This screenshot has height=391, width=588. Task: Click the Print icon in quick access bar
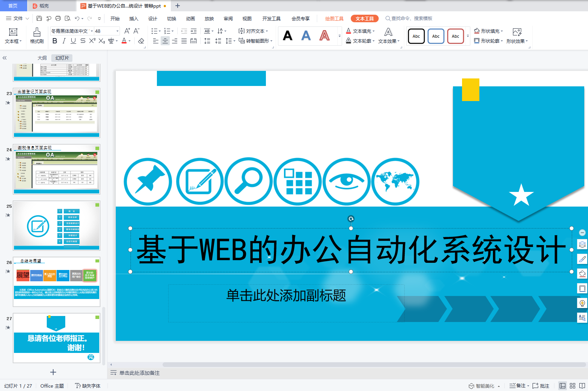58,18
